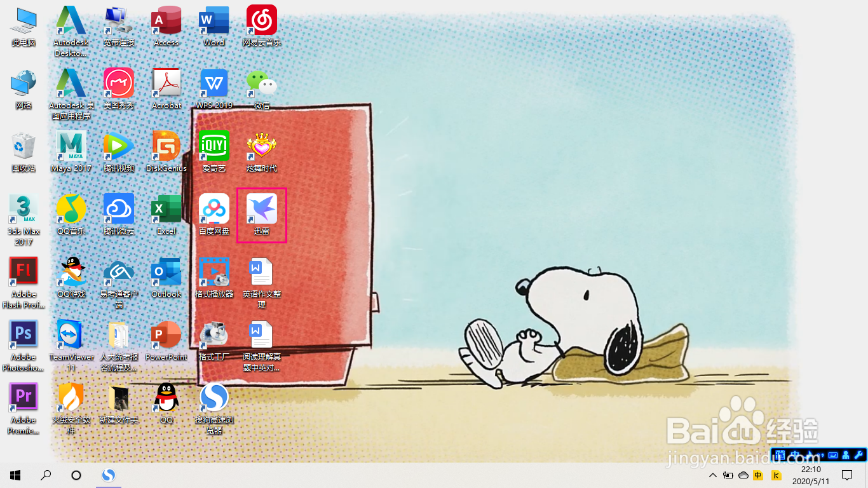Select the 迅雷 Xunlei shortcut
The height and width of the screenshot is (488, 868).
[262, 215]
